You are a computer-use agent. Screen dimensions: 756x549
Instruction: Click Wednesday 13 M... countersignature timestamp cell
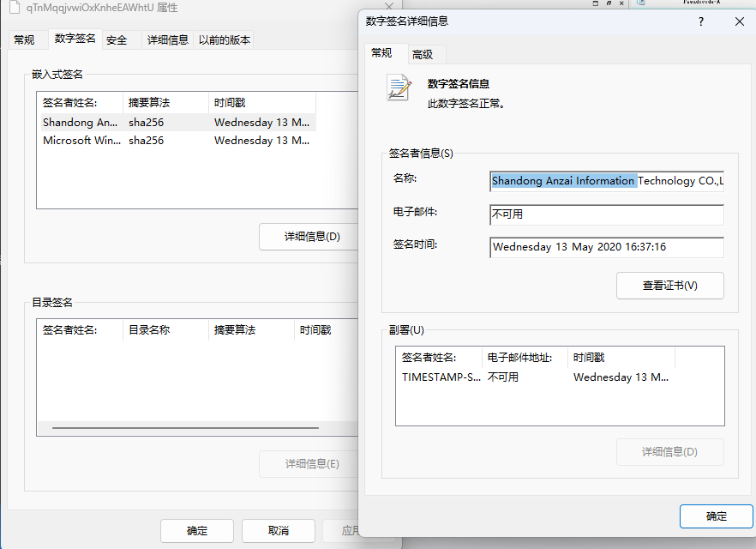point(621,377)
